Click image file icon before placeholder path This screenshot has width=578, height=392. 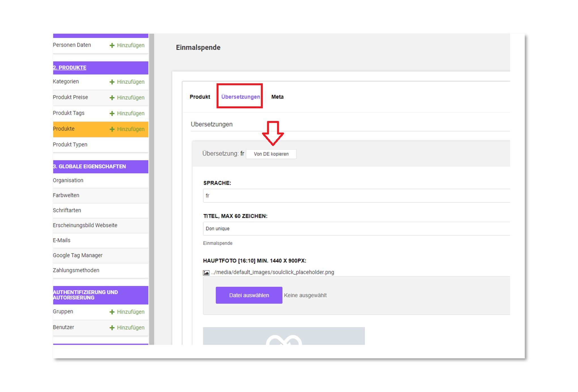pos(206,273)
